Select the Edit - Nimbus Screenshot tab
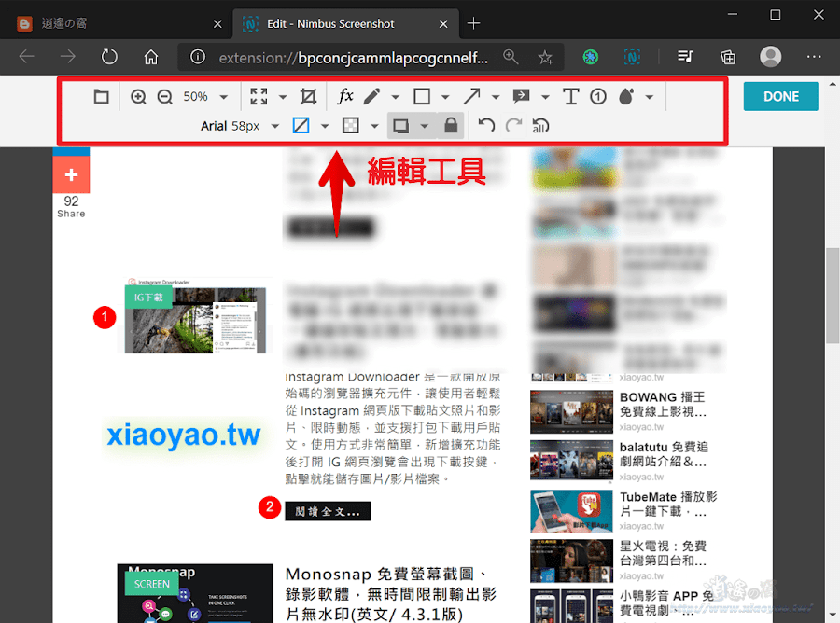Viewport: 840px width, 623px height. [345, 23]
